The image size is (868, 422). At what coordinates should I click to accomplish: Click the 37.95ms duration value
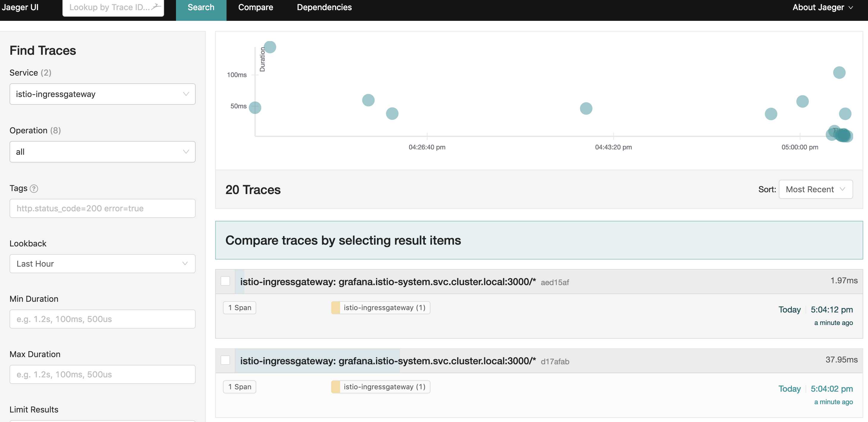(x=841, y=360)
